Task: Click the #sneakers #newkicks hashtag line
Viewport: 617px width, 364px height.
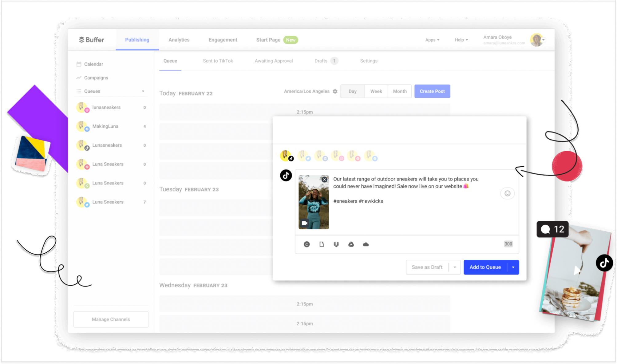Action: click(x=358, y=201)
